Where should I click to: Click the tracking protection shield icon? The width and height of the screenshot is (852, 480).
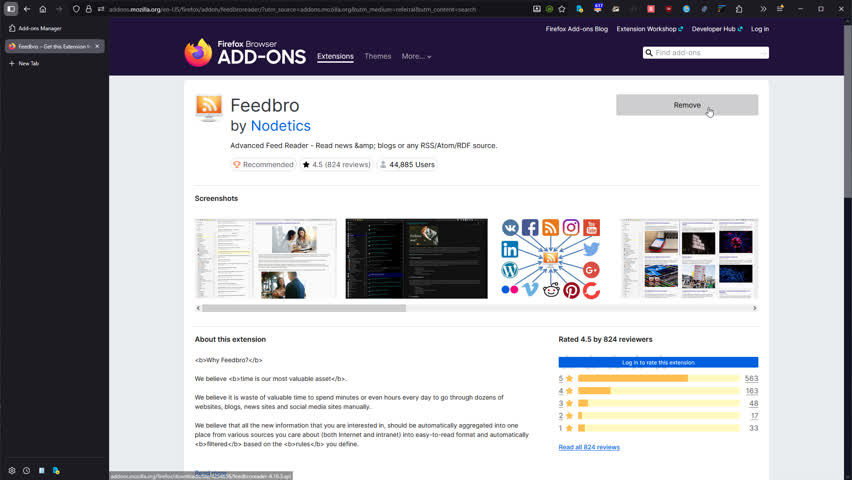[x=76, y=9]
